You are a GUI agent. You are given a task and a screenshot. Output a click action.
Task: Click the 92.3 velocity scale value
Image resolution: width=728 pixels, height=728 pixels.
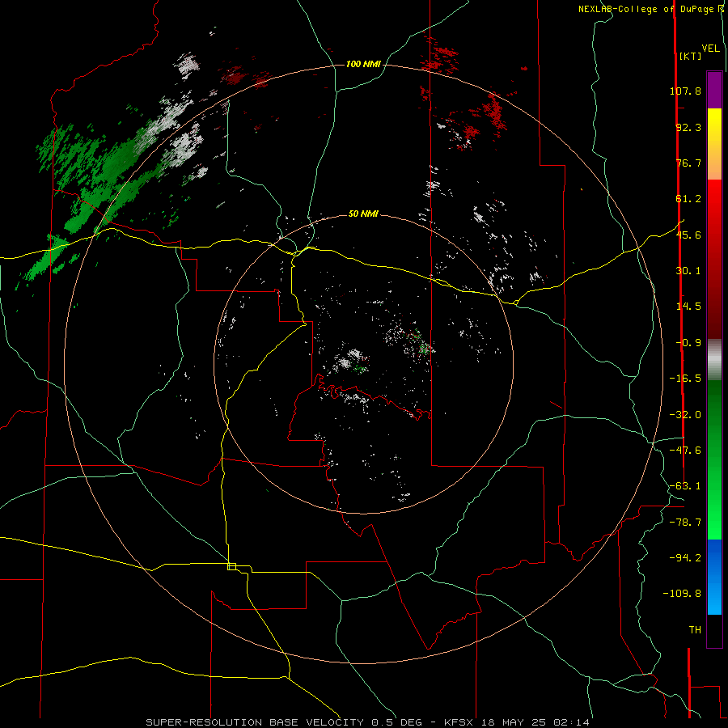(x=688, y=127)
